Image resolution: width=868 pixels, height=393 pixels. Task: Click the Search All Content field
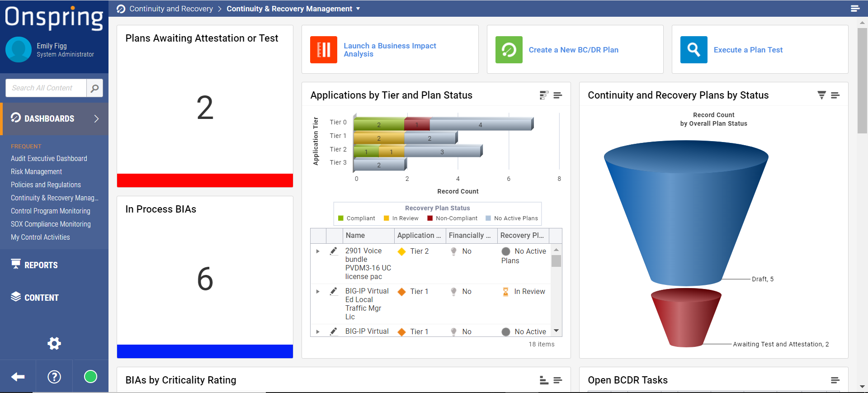(46, 88)
